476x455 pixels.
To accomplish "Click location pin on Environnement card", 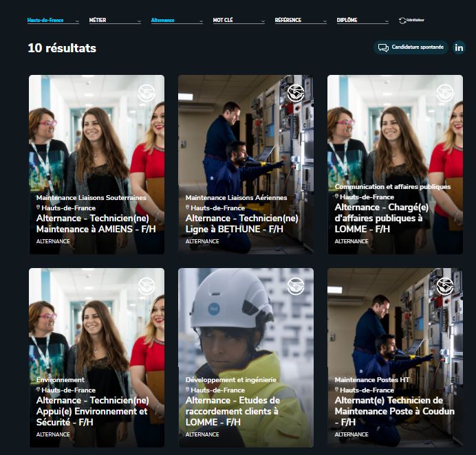I will [x=39, y=390].
